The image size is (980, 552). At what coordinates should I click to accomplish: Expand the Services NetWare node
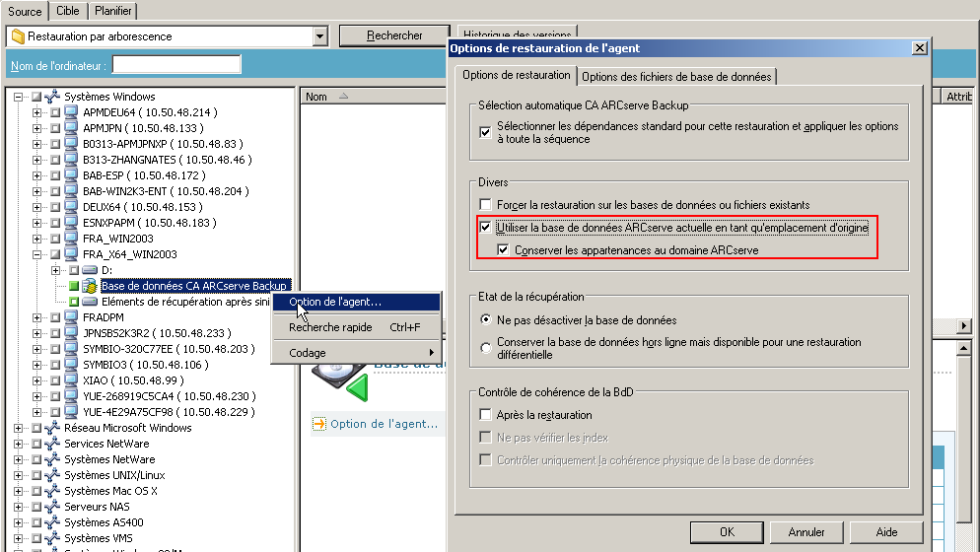pos(18,444)
